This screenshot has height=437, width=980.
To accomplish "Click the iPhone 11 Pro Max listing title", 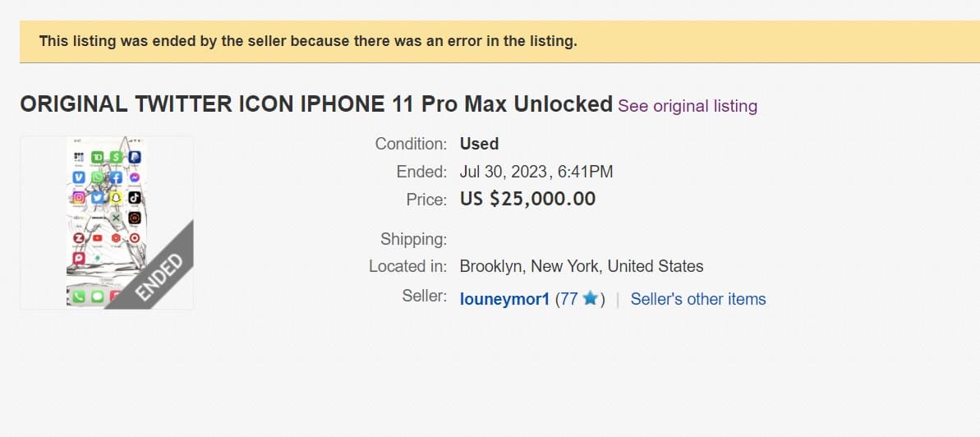I will (316, 104).
